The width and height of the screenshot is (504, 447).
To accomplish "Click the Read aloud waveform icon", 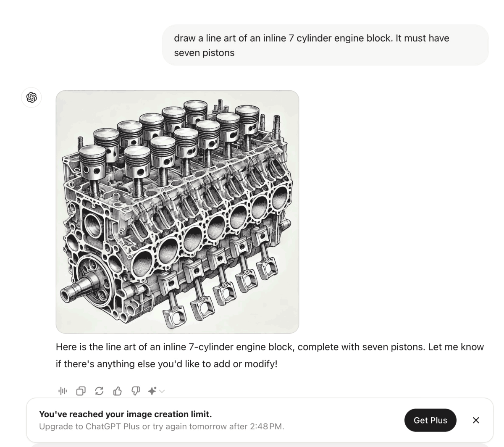I will 63,391.
